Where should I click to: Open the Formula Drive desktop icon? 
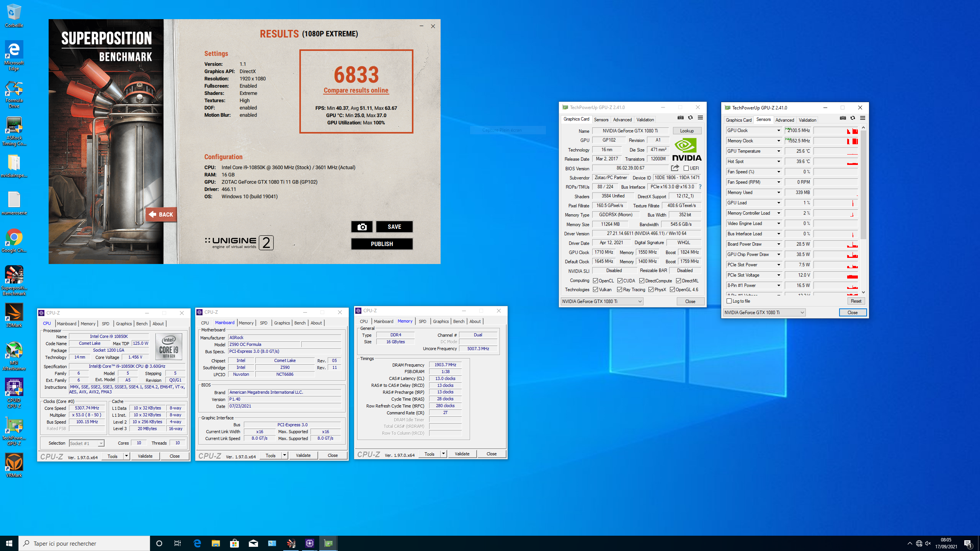pyautogui.click(x=14, y=94)
